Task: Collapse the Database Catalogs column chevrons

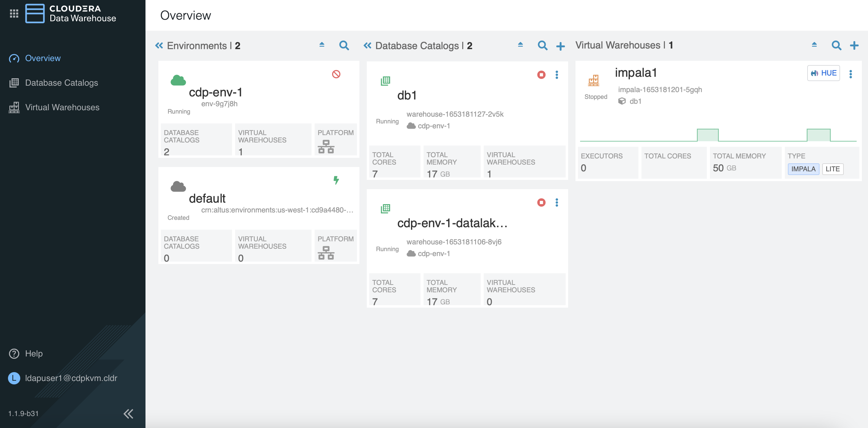Action: [367, 45]
